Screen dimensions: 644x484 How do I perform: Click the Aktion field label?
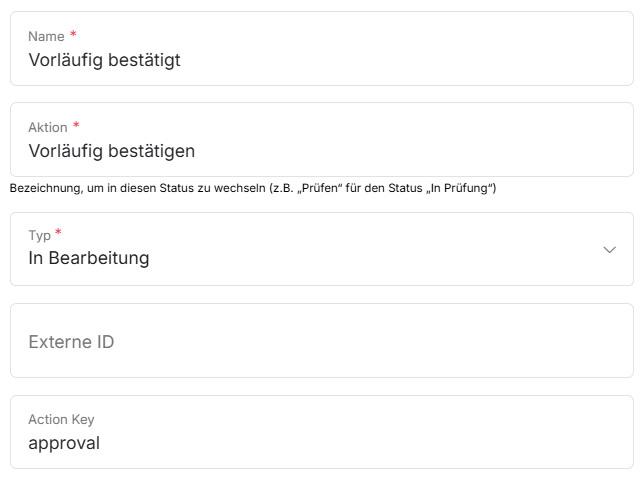click(x=48, y=127)
